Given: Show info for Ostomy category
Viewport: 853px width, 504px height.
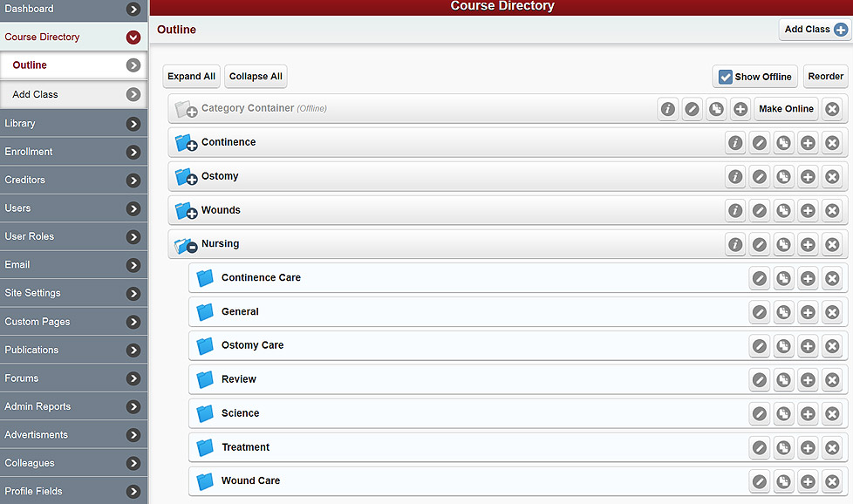Looking at the screenshot, I should coord(735,177).
